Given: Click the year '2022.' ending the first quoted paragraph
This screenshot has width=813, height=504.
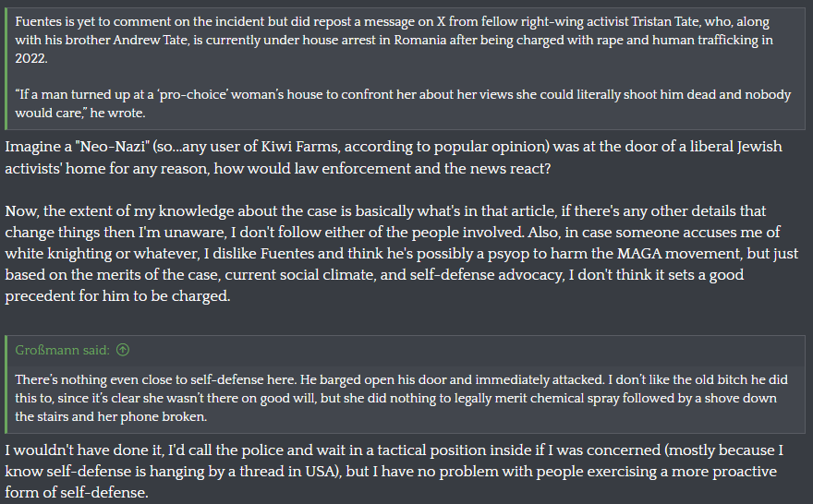Looking at the screenshot, I should 31,58.
